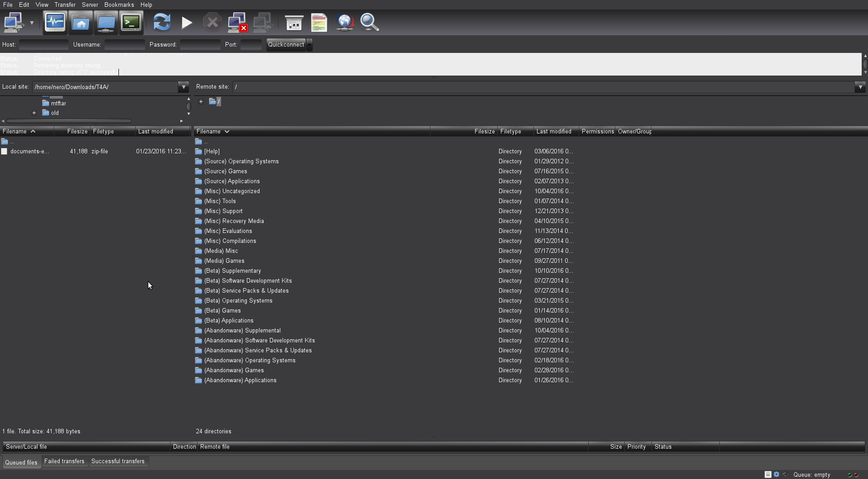Toggle the message log display

click(x=55, y=22)
